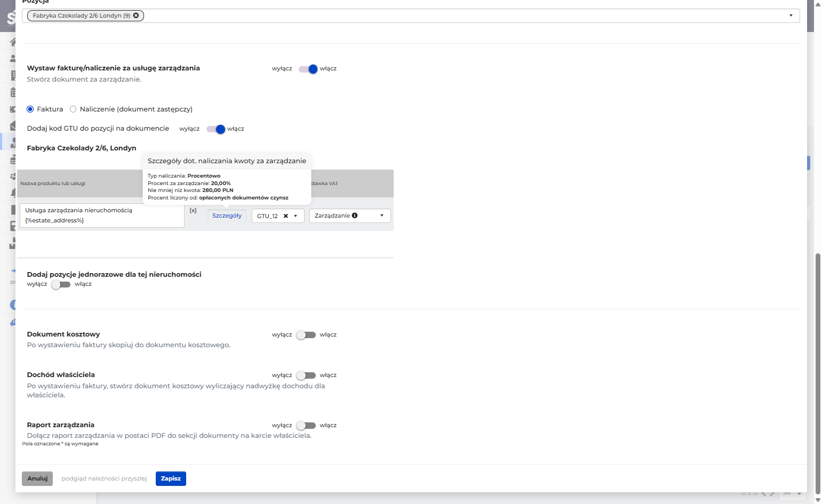Viewport: 822px width, 504px height.
Task: Click the 'Typ naliczania: Procentowo' line
Action: tap(184, 176)
